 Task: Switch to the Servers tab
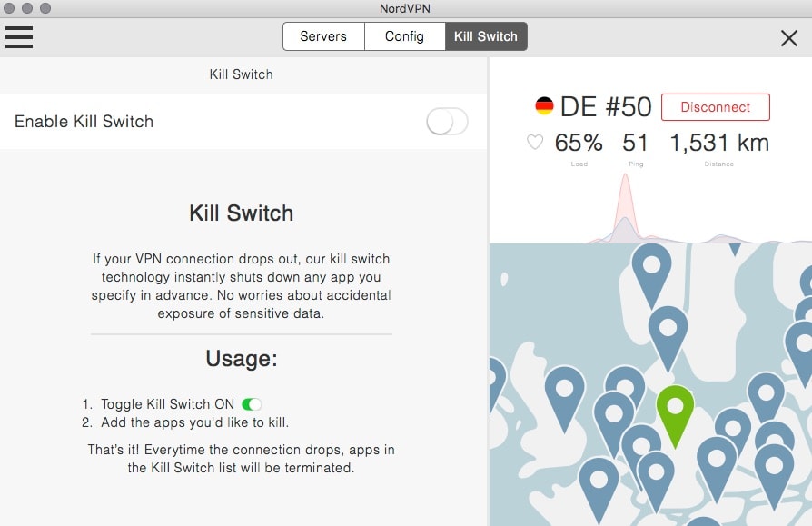(x=323, y=36)
